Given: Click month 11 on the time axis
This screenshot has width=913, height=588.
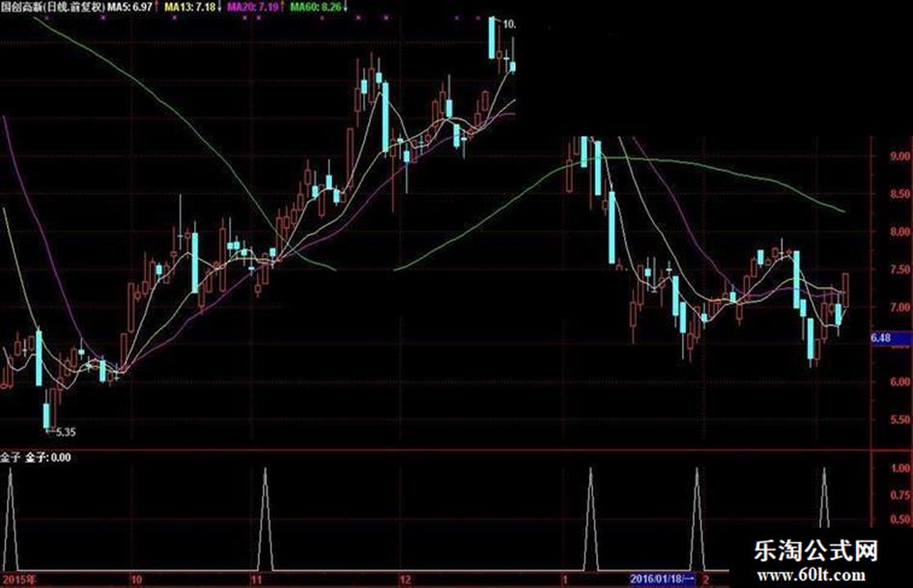Looking at the screenshot, I should 257,580.
